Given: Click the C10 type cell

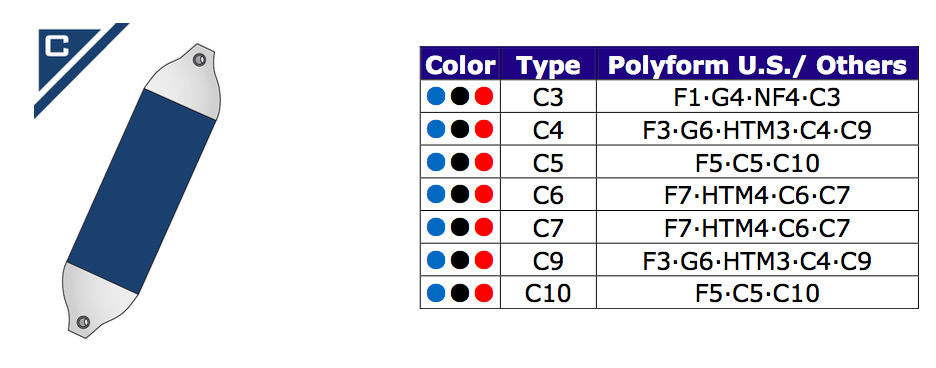Looking at the screenshot, I should tap(548, 293).
